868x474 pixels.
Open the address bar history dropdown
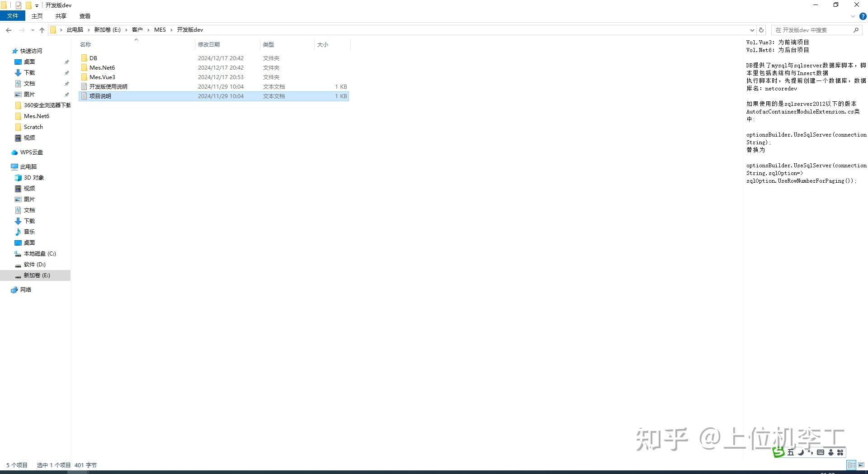coord(752,30)
